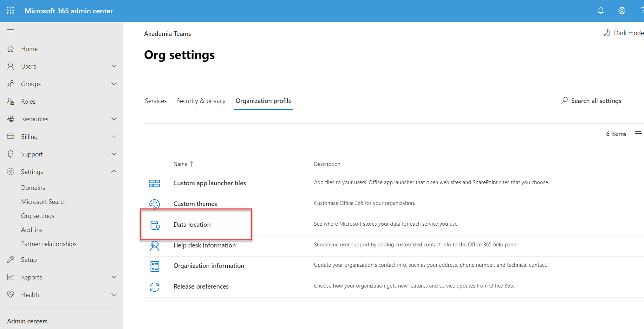Click the Reports chart icon
This screenshot has width=644, height=329.
[11, 277]
